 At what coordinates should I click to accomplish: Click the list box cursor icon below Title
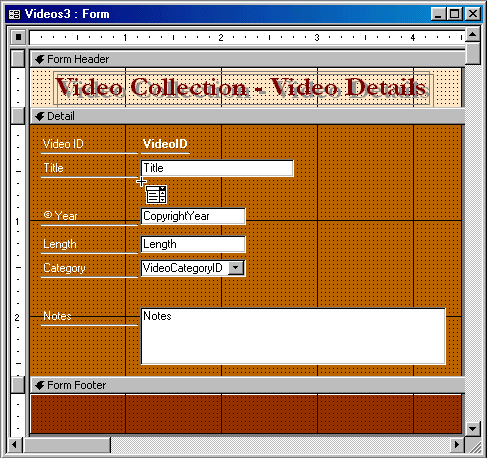(156, 194)
